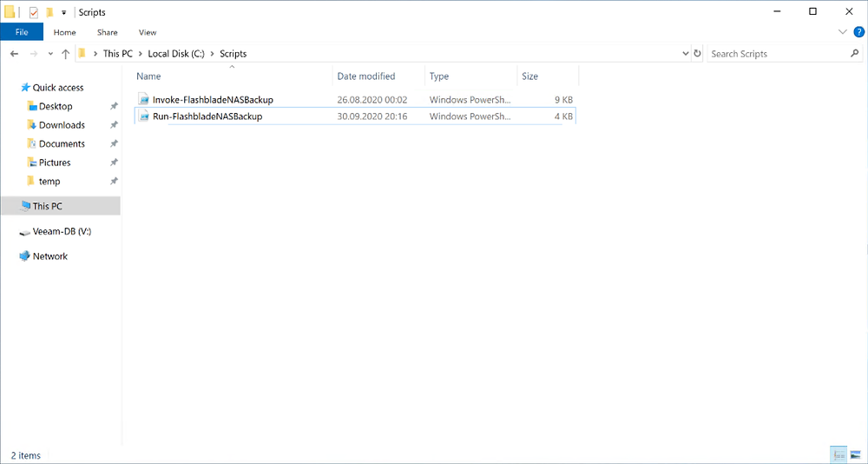
Task: Open the Share ribbon tab
Action: coord(108,32)
